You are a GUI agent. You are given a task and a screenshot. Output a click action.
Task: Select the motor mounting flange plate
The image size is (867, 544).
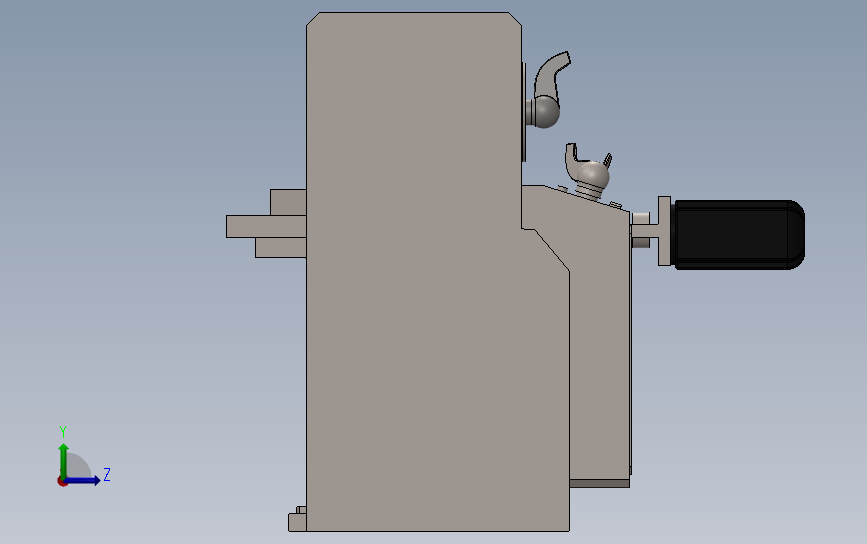tap(664, 231)
